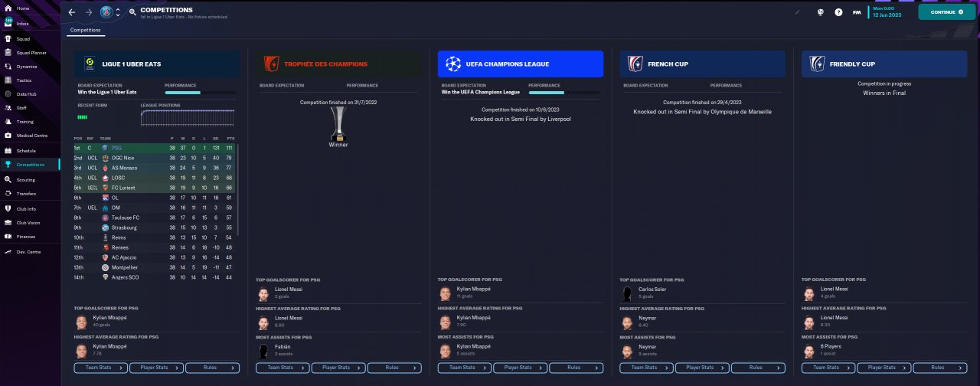Go forward with the right arrow

click(x=89, y=12)
